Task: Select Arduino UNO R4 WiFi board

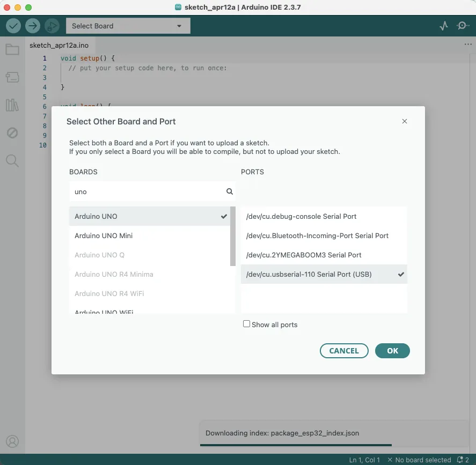Action: pyautogui.click(x=150, y=293)
